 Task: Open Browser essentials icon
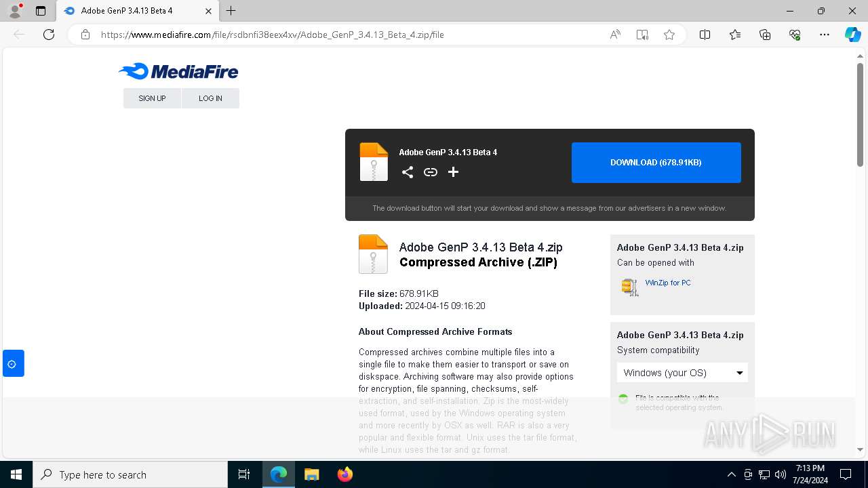[x=795, y=35]
